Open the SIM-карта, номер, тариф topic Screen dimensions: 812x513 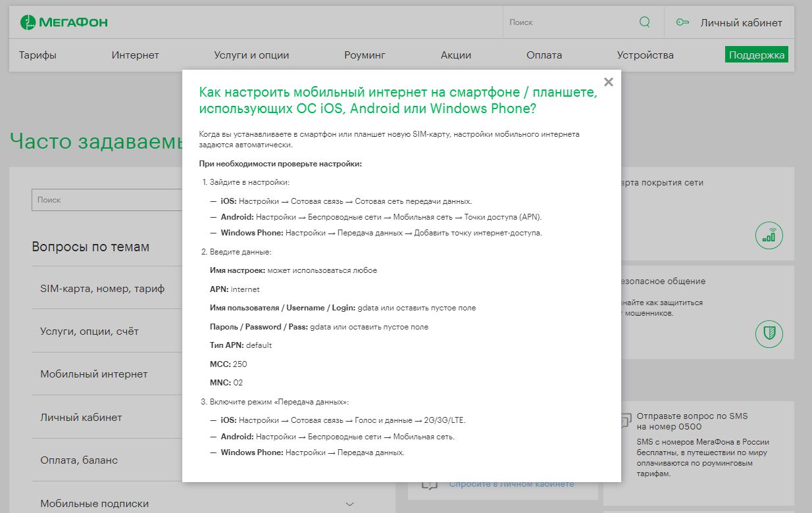pos(102,288)
